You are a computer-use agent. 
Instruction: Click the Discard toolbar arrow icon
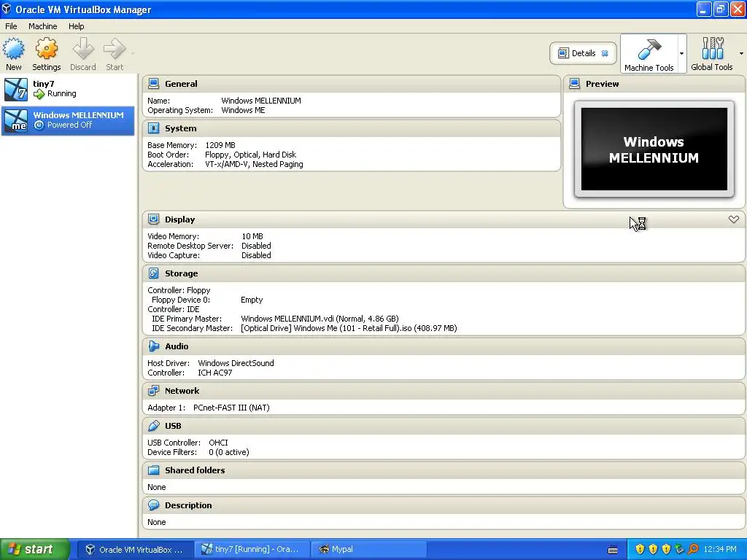coord(83,49)
